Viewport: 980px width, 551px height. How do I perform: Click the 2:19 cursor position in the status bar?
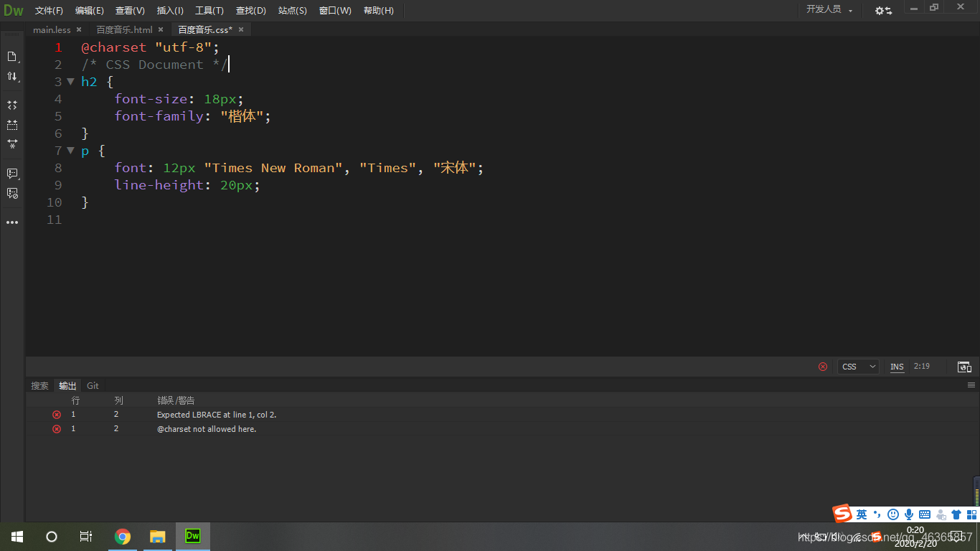(922, 367)
